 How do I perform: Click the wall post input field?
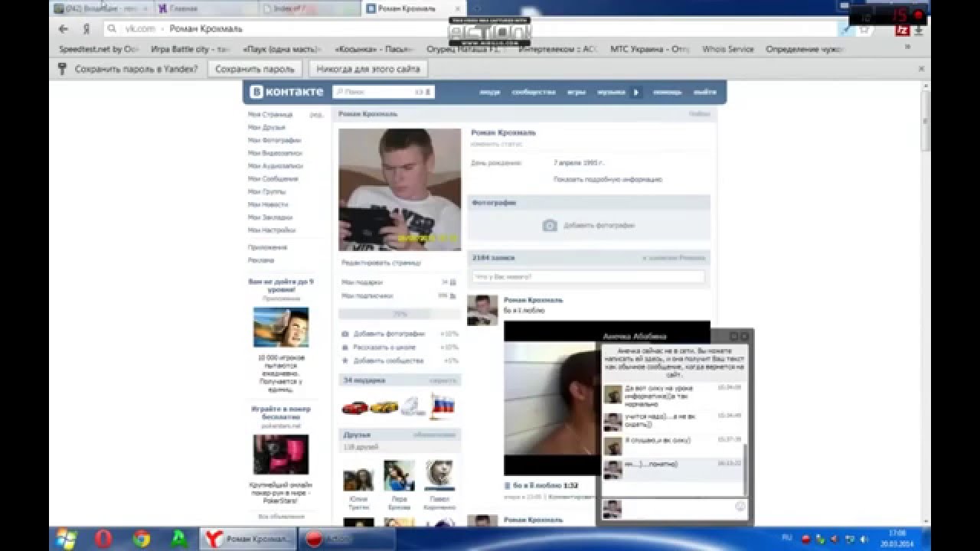click(588, 276)
